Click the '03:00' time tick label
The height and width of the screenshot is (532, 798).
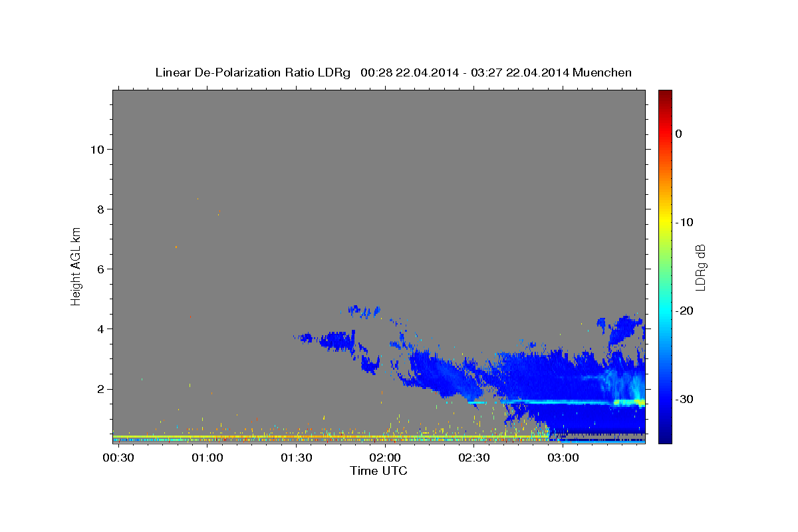pos(562,458)
